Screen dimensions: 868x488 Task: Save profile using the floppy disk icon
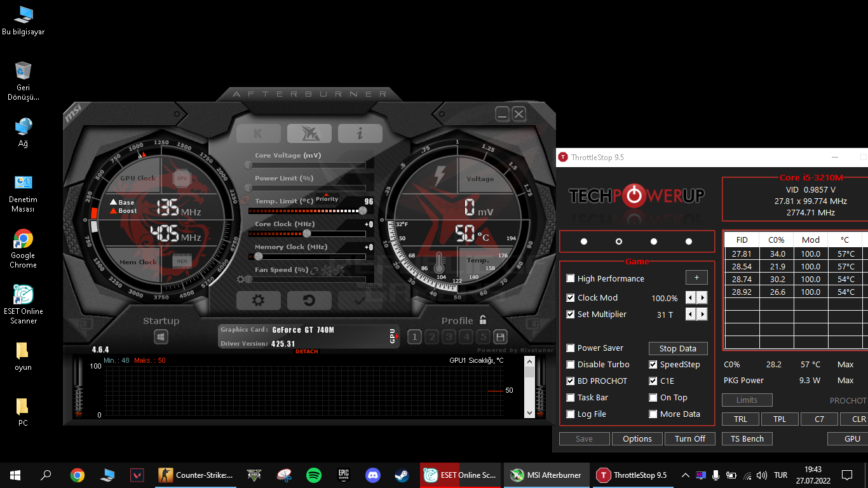click(500, 337)
